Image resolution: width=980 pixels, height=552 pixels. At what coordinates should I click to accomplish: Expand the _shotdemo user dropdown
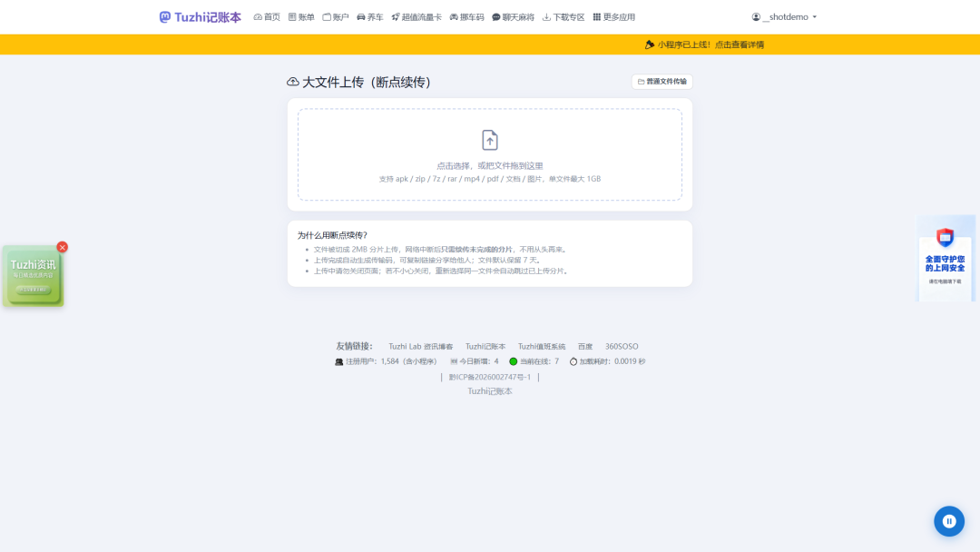(x=784, y=17)
